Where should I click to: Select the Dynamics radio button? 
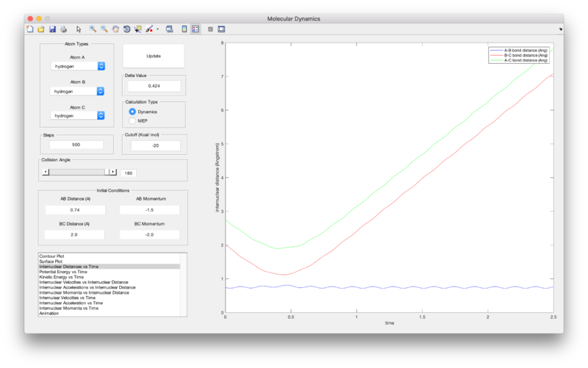[132, 112]
